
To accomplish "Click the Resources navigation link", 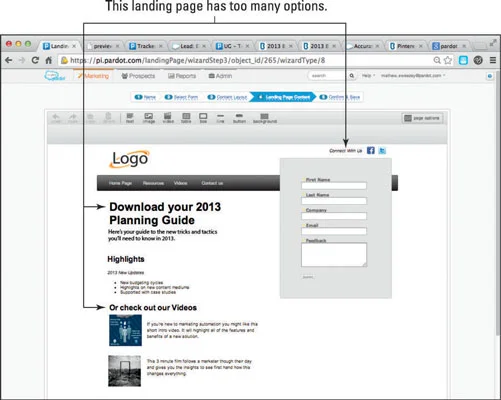I will 153,183.
